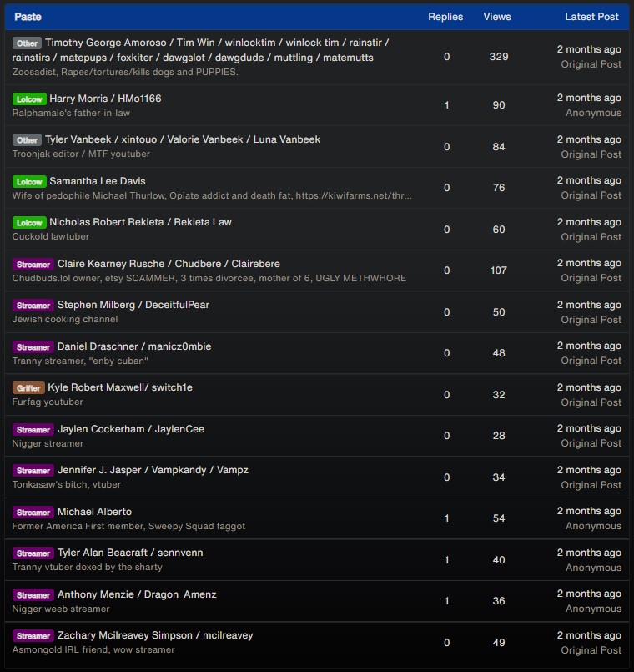Click Anonymous latest post in the 90-views row

pos(593,114)
